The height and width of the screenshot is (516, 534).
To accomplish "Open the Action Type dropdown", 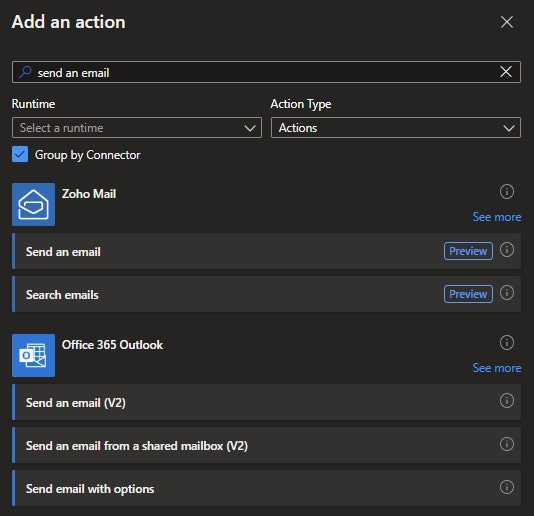I will [x=396, y=128].
